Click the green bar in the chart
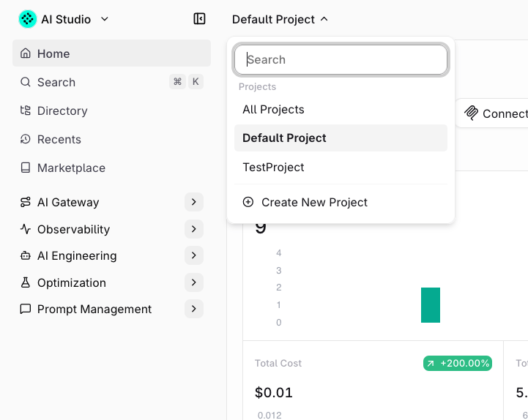Screen dimensions: 528x420 (431, 305)
